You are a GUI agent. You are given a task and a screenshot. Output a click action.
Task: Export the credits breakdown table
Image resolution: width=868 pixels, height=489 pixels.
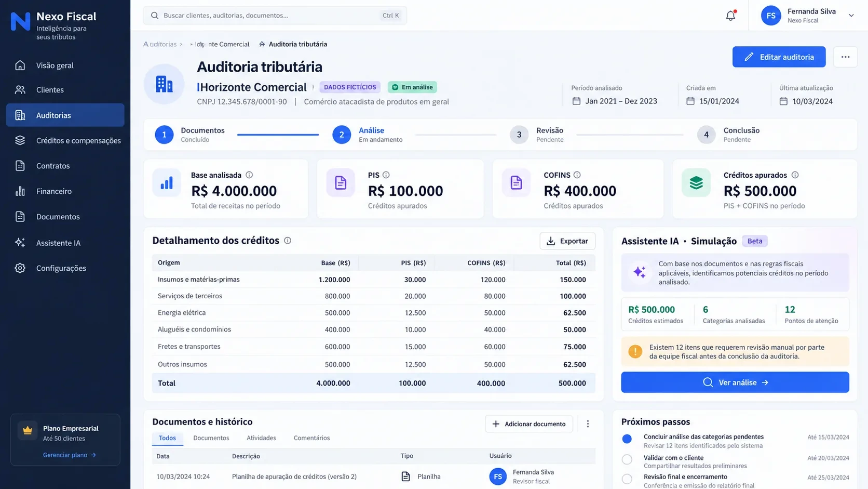tap(567, 241)
